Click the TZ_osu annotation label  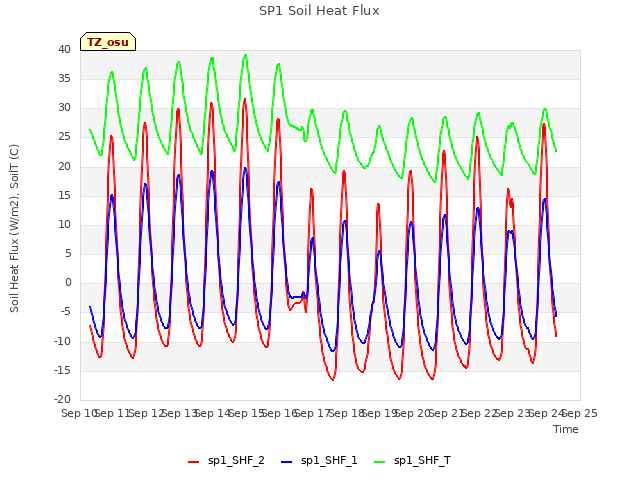pyautogui.click(x=108, y=42)
